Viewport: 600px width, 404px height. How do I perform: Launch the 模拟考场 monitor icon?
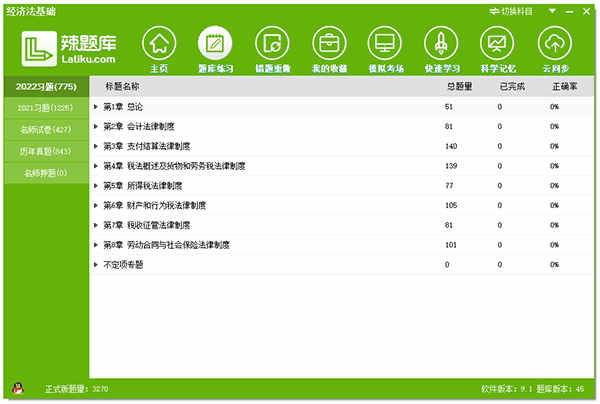click(x=385, y=43)
